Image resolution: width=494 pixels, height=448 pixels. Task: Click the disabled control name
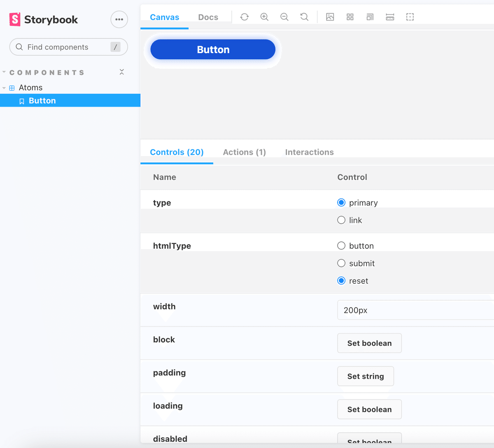(x=170, y=439)
